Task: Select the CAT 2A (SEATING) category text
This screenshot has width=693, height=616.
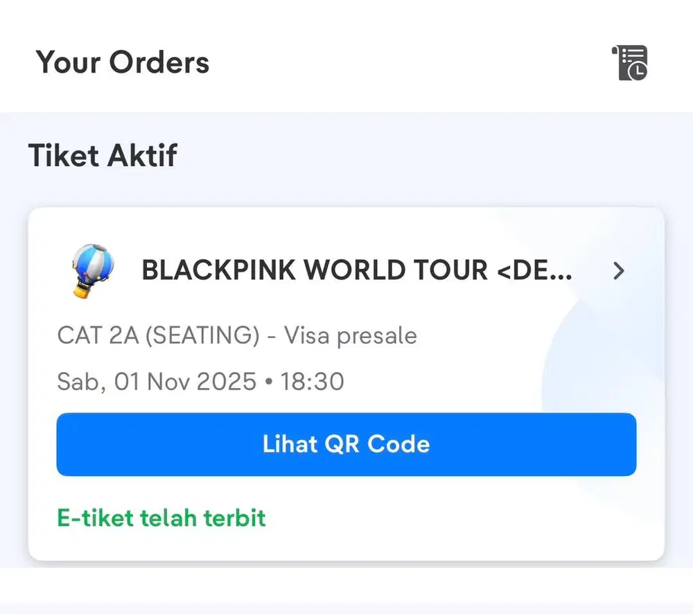Action: tap(158, 336)
